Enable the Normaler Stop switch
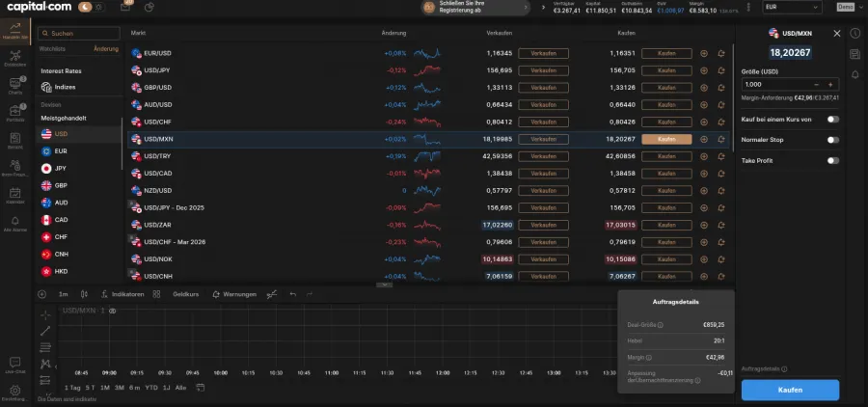 pyautogui.click(x=832, y=140)
